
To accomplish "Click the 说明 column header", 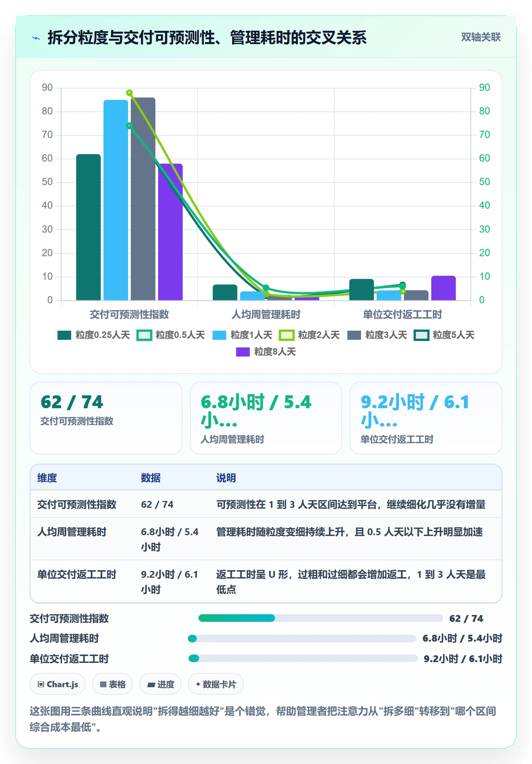I will point(226,478).
